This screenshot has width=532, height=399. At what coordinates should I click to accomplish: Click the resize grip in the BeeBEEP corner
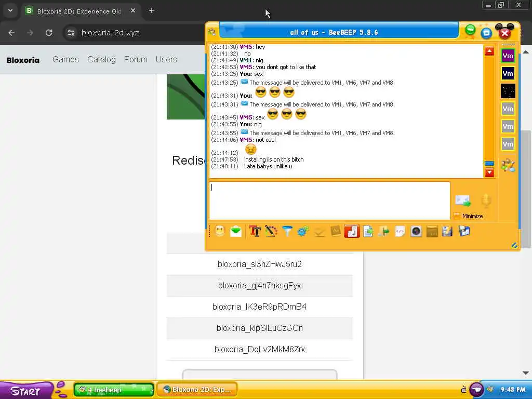pyautogui.click(x=514, y=246)
